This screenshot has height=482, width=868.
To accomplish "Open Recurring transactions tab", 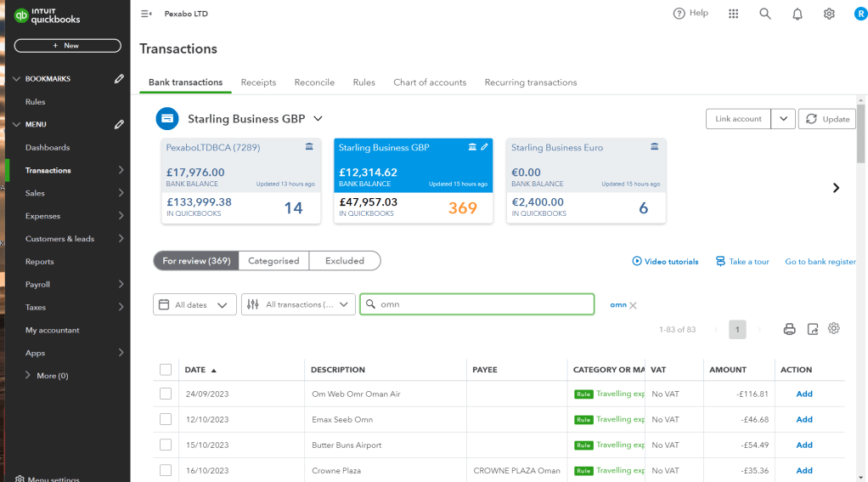I will point(531,82).
